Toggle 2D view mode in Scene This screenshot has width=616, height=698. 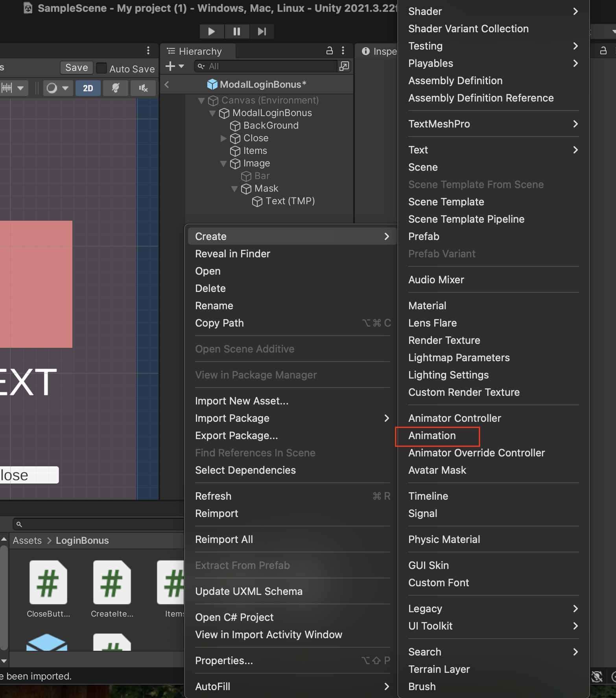click(88, 88)
